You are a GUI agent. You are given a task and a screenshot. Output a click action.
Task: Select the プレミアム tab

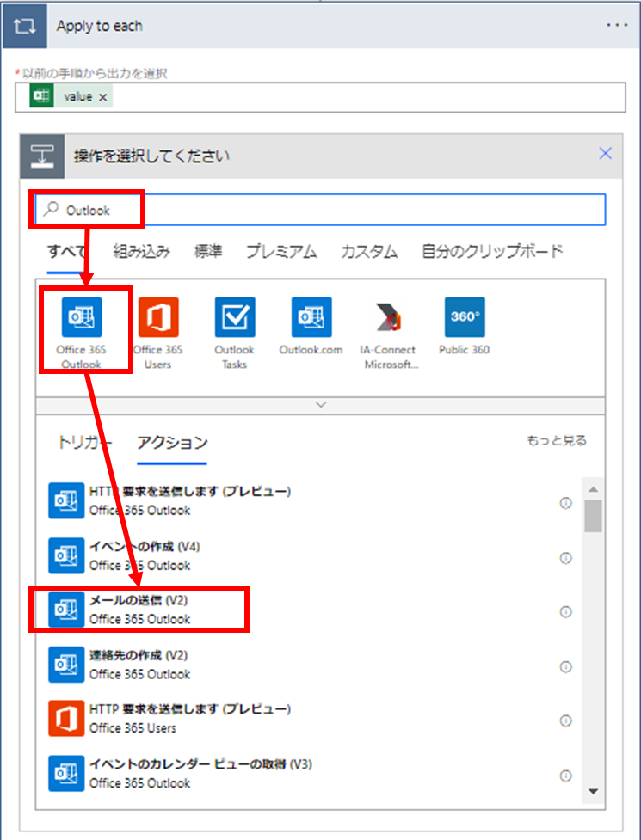pyautogui.click(x=281, y=251)
